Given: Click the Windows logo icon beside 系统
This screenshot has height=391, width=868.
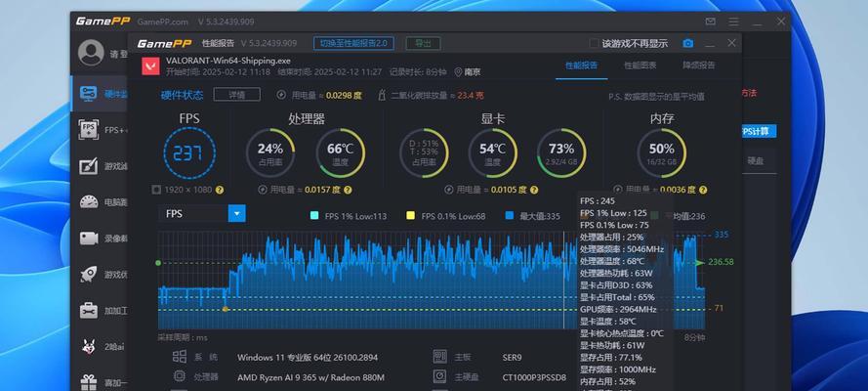Looking at the screenshot, I should (179, 357).
